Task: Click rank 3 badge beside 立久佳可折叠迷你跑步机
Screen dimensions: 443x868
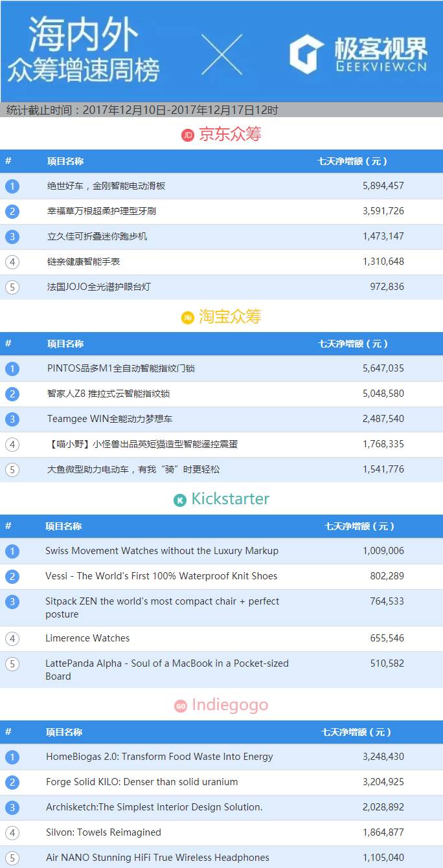Action: coord(12,237)
